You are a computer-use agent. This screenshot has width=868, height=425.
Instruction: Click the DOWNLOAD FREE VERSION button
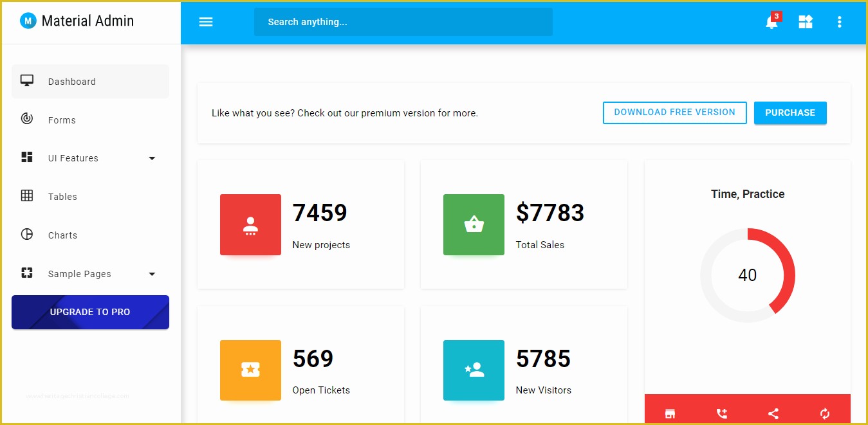674,113
